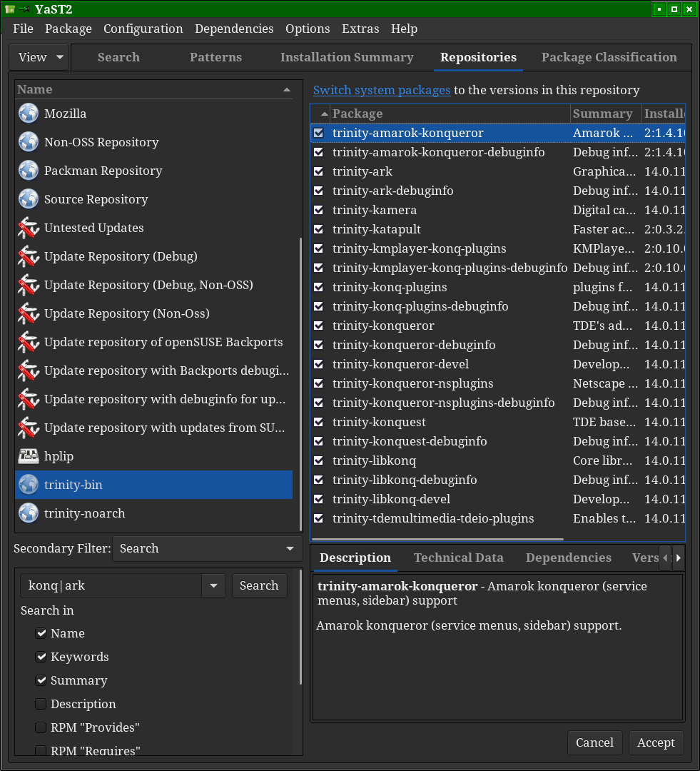
Task: Sort repositories by the Name column header
Action: (x=153, y=89)
